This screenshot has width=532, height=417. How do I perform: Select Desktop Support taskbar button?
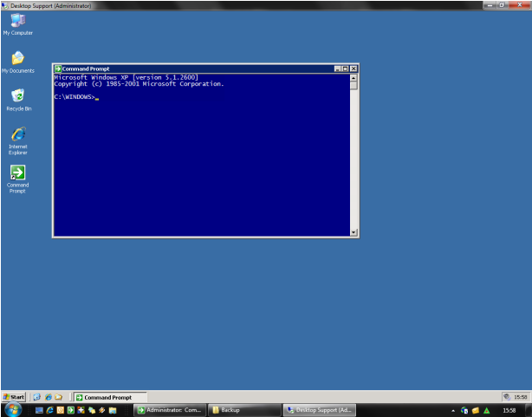pos(320,410)
